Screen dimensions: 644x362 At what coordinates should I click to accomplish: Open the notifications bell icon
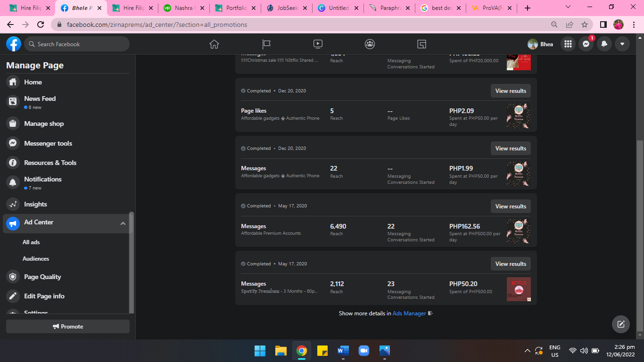(x=604, y=44)
